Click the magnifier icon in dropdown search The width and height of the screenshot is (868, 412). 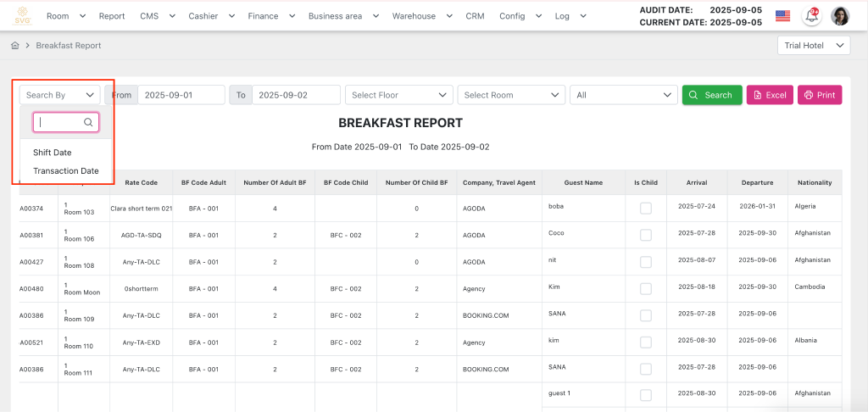[88, 123]
